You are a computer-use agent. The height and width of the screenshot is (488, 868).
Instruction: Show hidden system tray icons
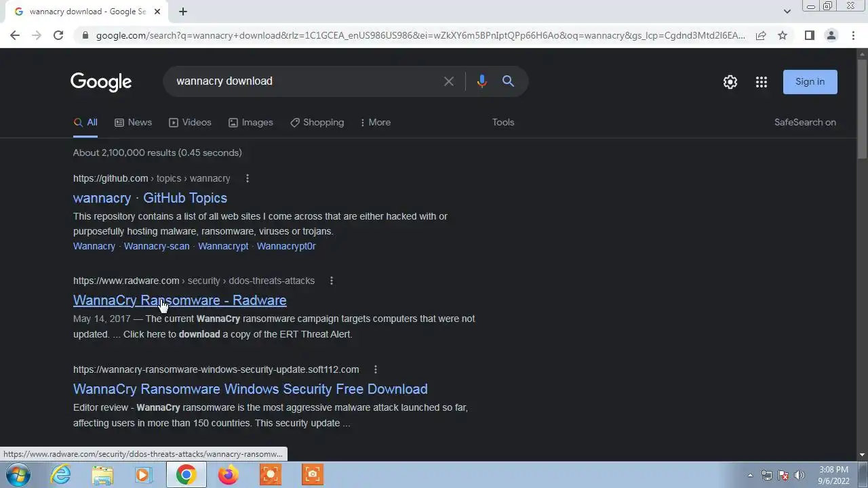pyautogui.click(x=750, y=475)
